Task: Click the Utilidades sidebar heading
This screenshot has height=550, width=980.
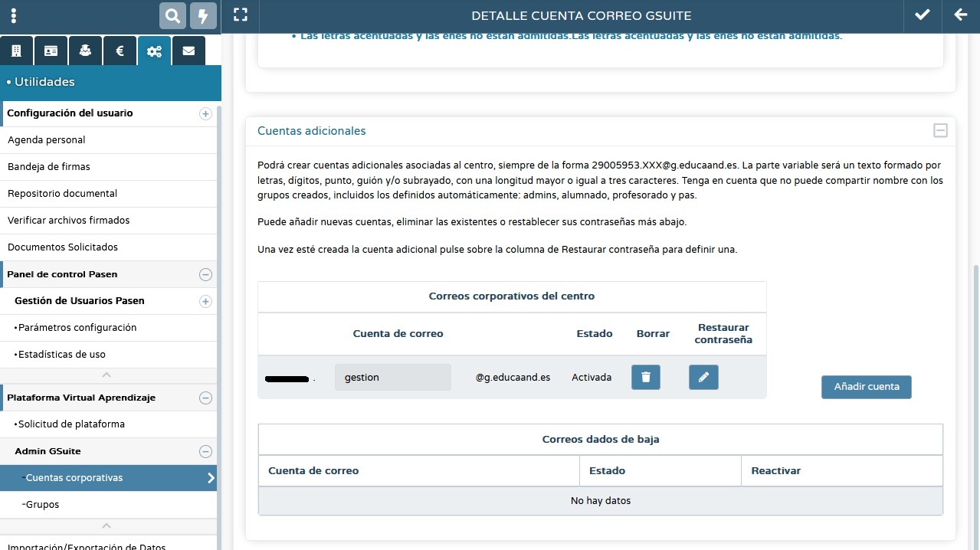Action: [x=44, y=82]
